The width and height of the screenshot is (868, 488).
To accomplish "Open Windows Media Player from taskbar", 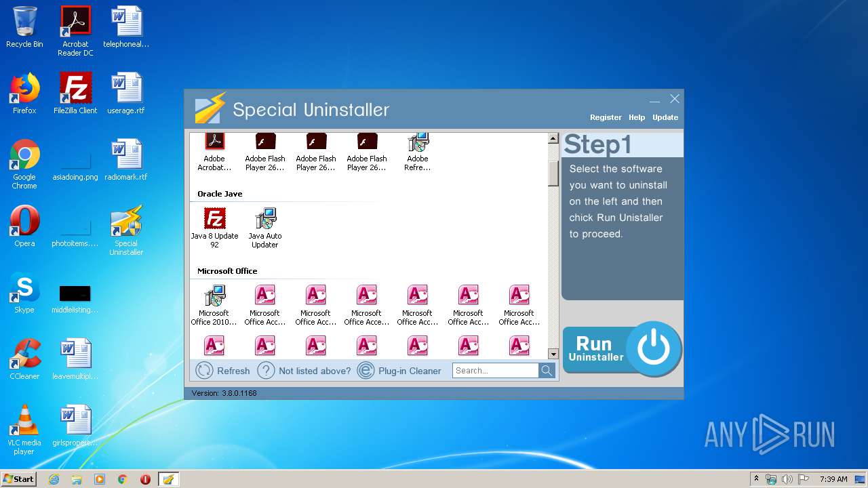I will tap(100, 479).
